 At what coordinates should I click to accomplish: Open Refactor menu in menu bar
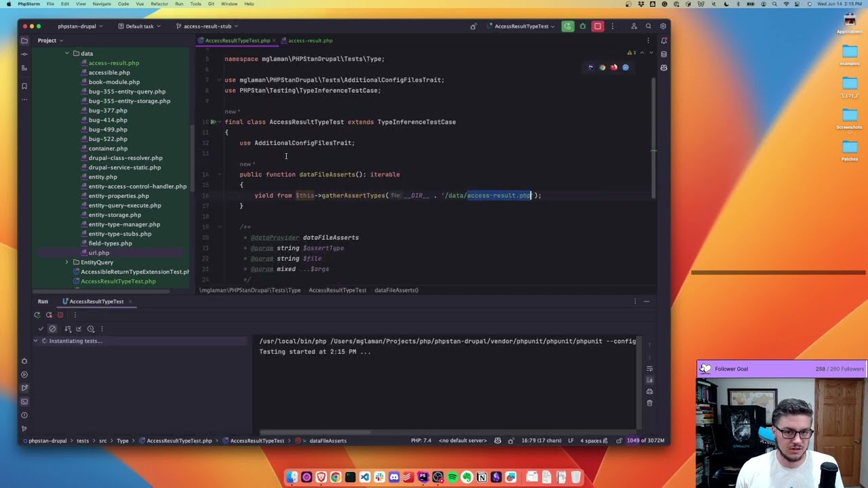point(159,4)
